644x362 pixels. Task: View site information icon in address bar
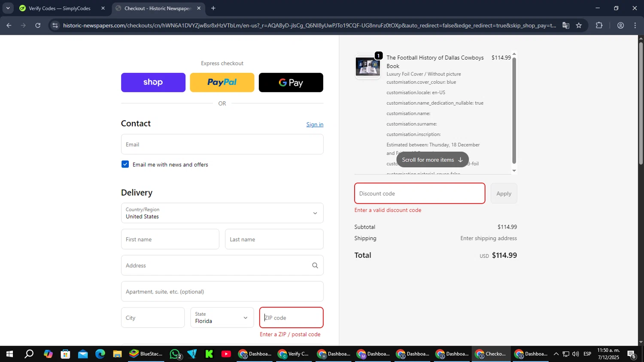55,25
